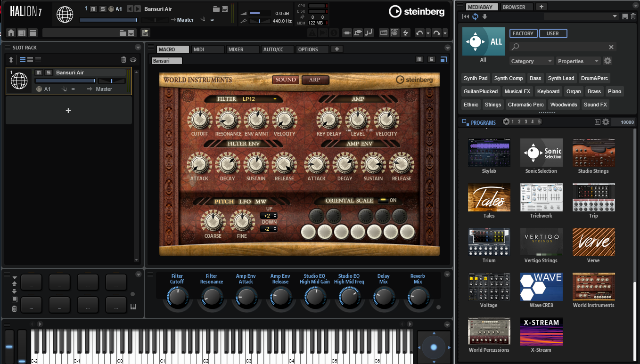Screen dimensions: 640x364
Task: Click the trigger pads trash icon
Action: 14,309
